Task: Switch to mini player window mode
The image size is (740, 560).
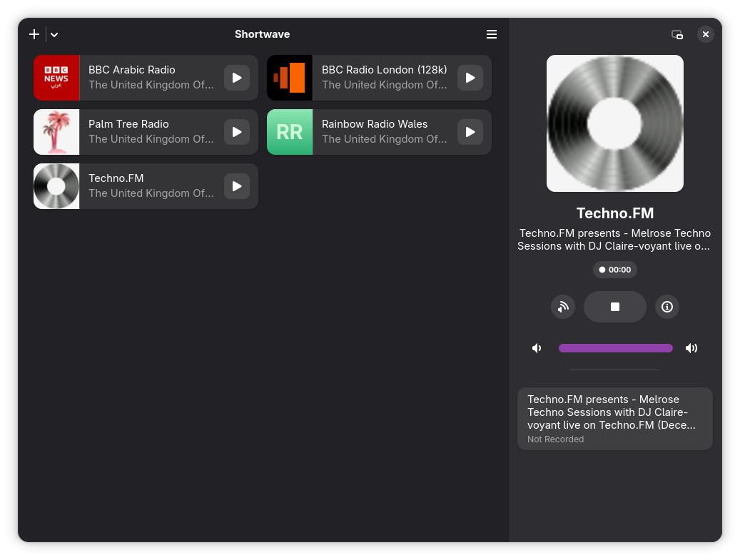Action: pyautogui.click(x=677, y=34)
